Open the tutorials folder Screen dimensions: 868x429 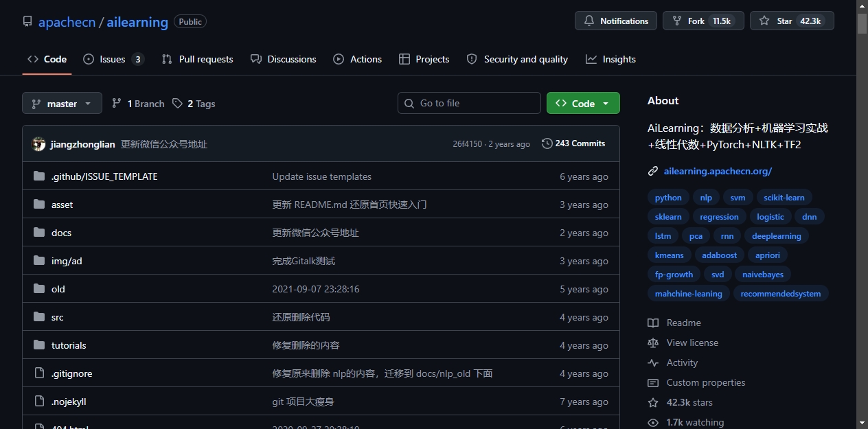point(69,345)
